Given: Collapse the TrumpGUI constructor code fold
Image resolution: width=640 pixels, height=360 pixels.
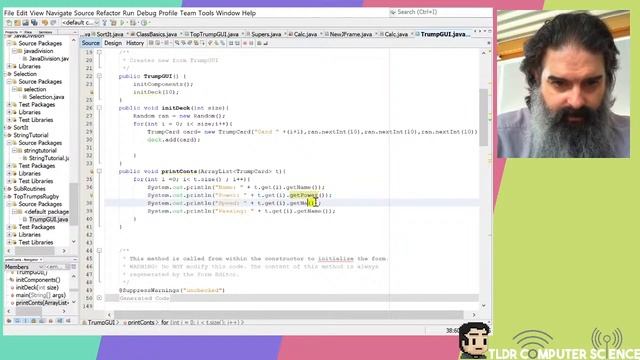Looking at the screenshot, I should pyautogui.click(x=99, y=76).
